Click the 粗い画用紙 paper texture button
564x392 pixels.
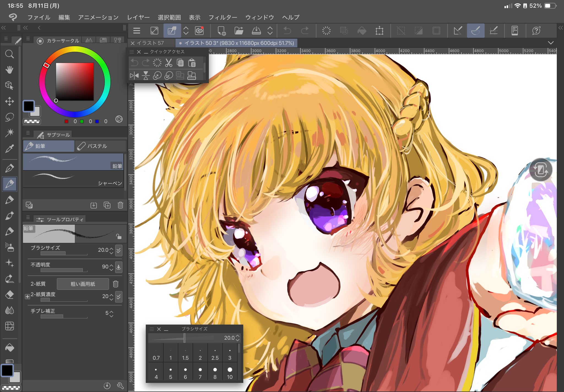tap(83, 284)
